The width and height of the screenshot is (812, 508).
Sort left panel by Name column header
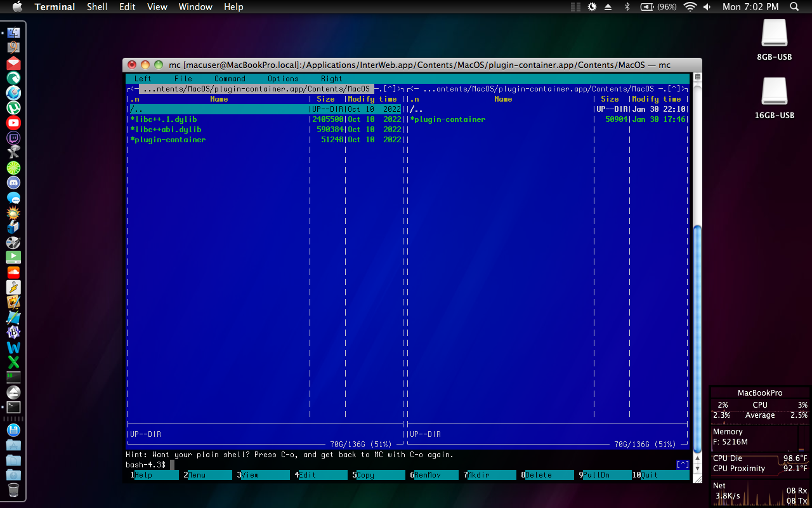(219, 99)
